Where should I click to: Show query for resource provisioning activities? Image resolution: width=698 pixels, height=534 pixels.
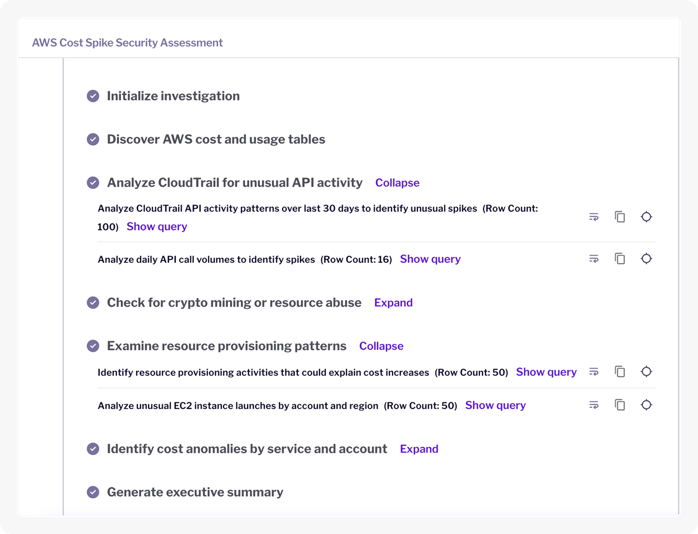coord(546,372)
